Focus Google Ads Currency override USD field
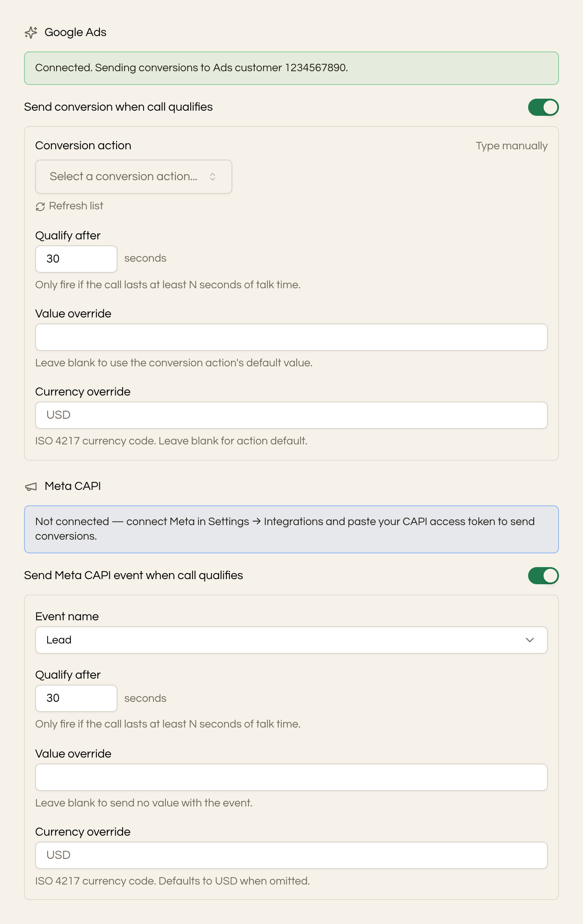Image resolution: width=583 pixels, height=924 pixels. click(291, 415)
